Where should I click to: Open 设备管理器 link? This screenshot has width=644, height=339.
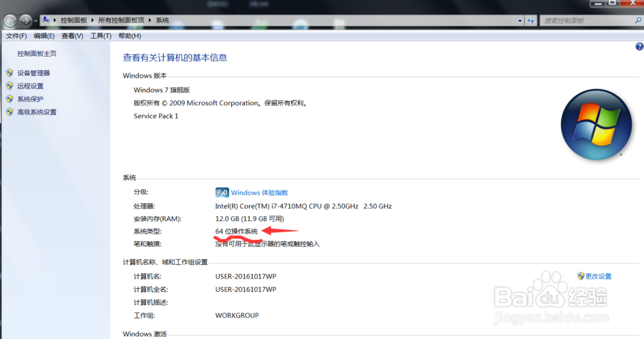[33, 73]
